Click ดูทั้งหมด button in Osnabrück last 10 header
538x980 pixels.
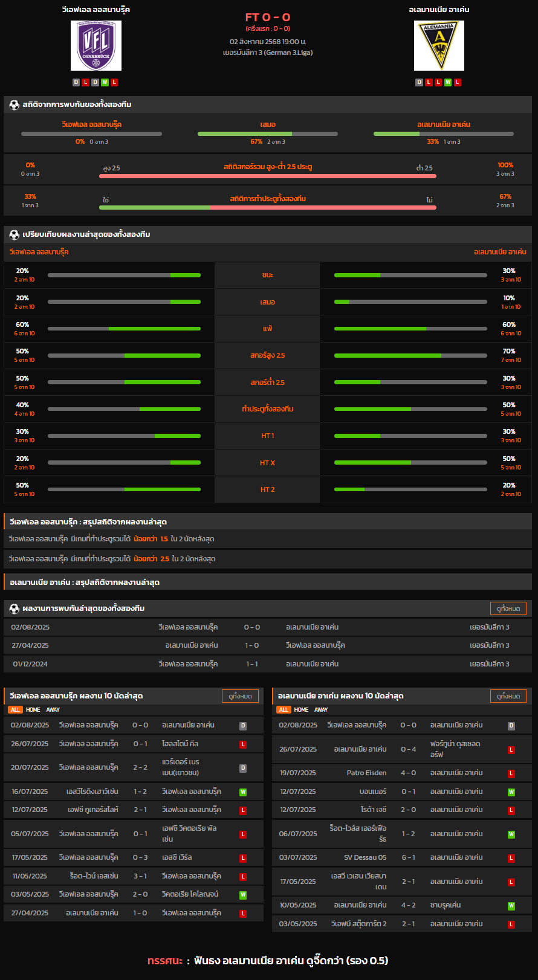click(x=240, y=696)
